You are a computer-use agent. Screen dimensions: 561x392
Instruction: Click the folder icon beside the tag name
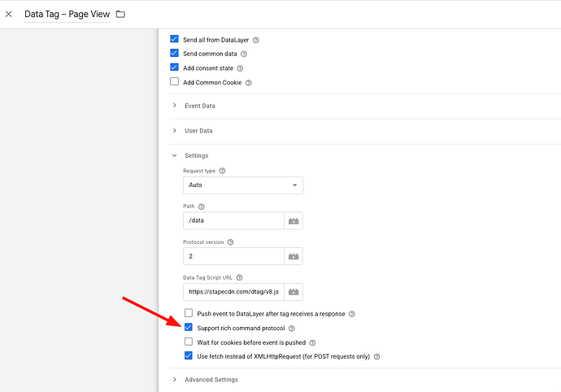[120, 15]
